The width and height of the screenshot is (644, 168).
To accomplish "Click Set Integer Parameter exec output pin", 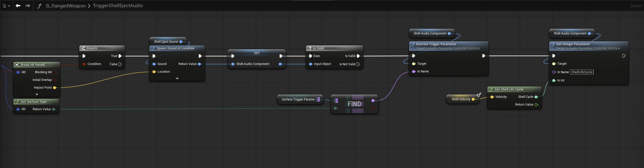I will point(624,56).
